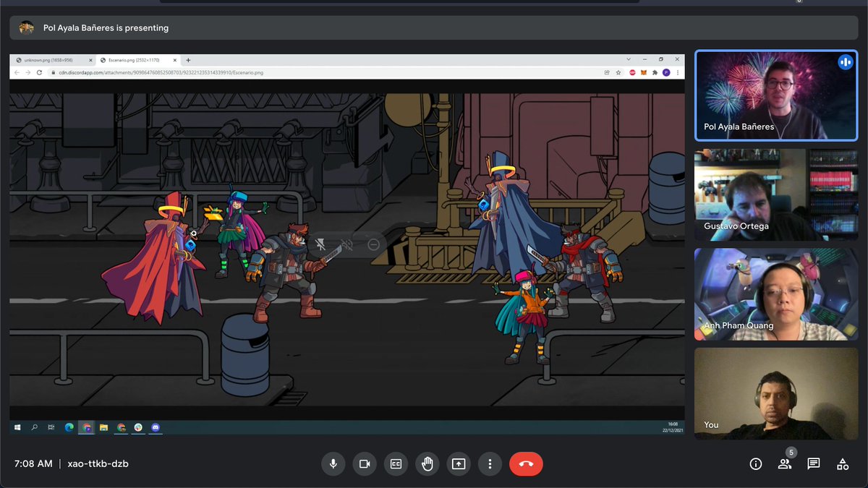Hang up with the red Leave call button
Viewport: 868px width, 488px height.
[x=526, y=464]
